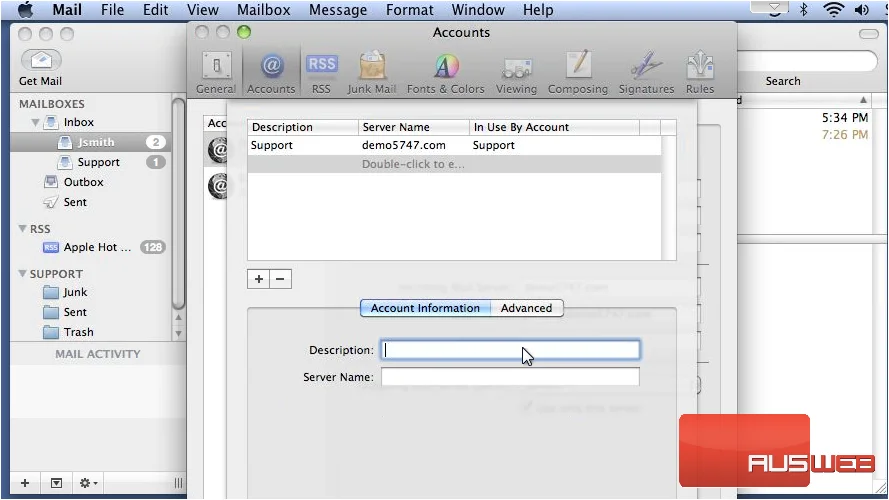Open the sidebar action gear menu
The height and width of the screenshot is (500, 889).
coord(88,483)
